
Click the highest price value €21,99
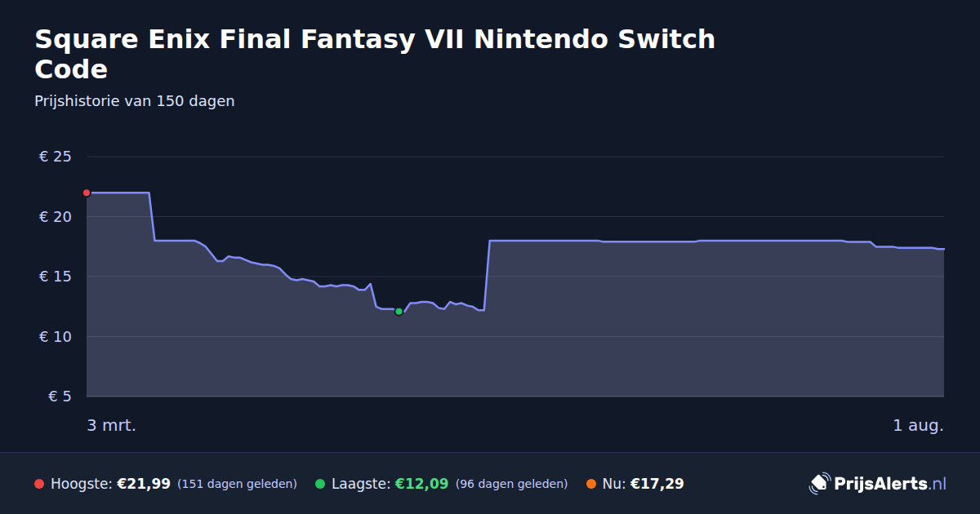144,484
